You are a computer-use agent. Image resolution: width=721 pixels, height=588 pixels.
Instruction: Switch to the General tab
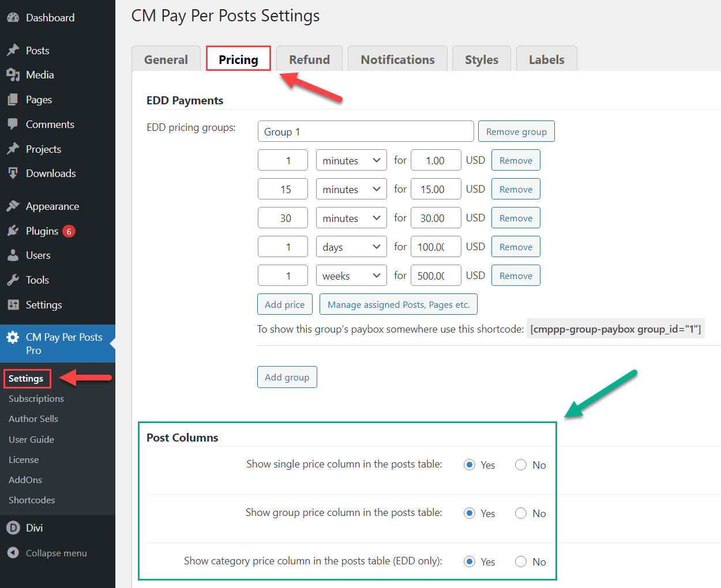coord(166,59)
